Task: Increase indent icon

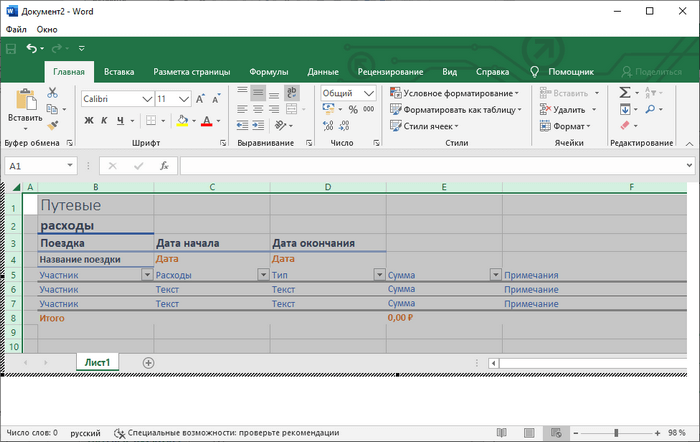Action: pyautogui.click(x=258, y=125)
